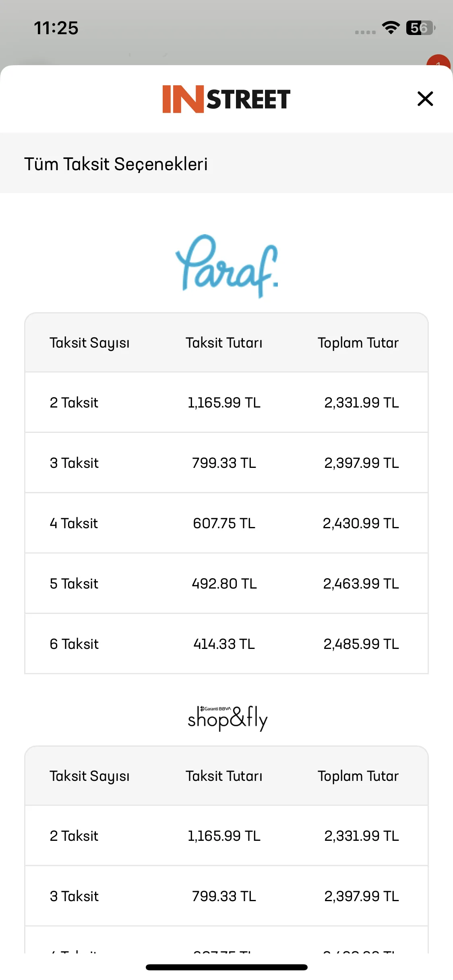Tap Paraf Taksit Tutarı column header
The width and height of the screenshot is (453, 980).
pyautogui.click(x=224, y=343)
